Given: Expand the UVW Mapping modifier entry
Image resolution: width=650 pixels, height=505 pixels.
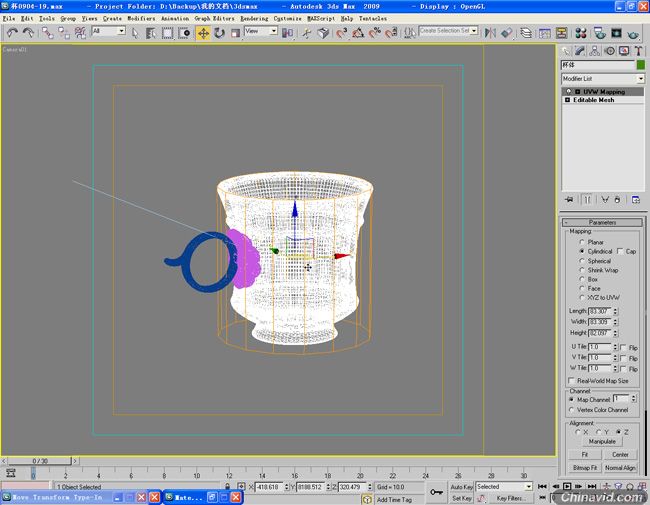Looking at the screenshot, I should [x=577, y=92].
